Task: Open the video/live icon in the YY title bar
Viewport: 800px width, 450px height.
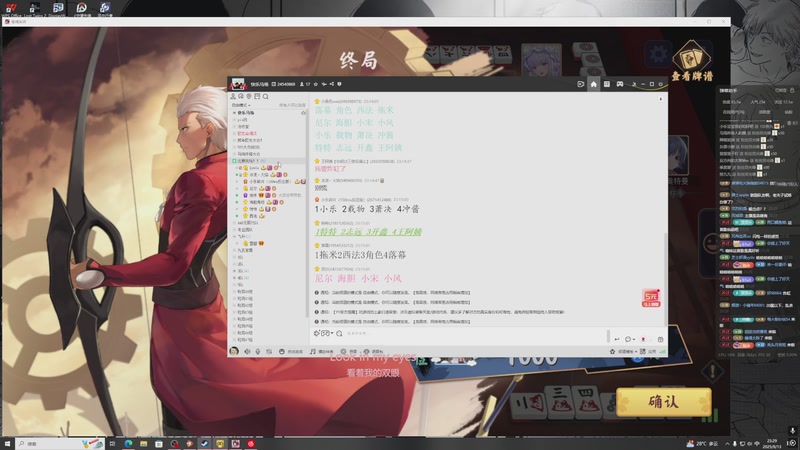Action: 581,84
